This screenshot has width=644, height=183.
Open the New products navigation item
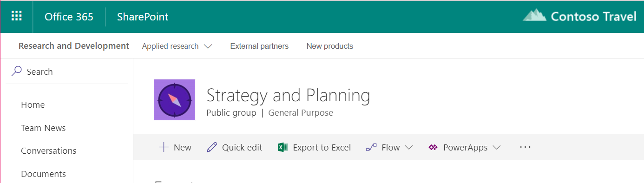pyautogui.click(x=330, y=46)
